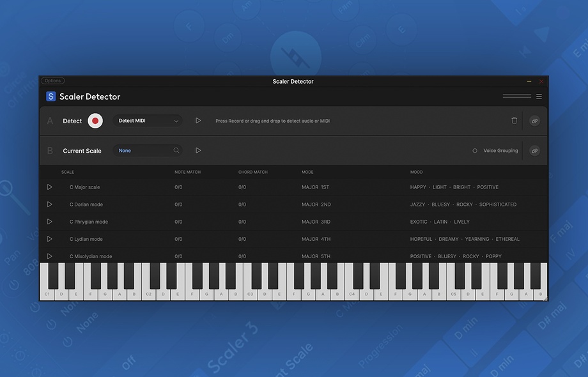588x377 pixels.
Task: Preview the C Dorian mode
Action: [49, 204]
